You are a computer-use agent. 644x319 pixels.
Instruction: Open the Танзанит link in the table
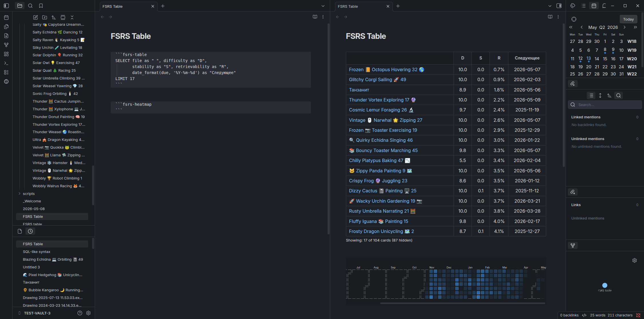point(359,90)
